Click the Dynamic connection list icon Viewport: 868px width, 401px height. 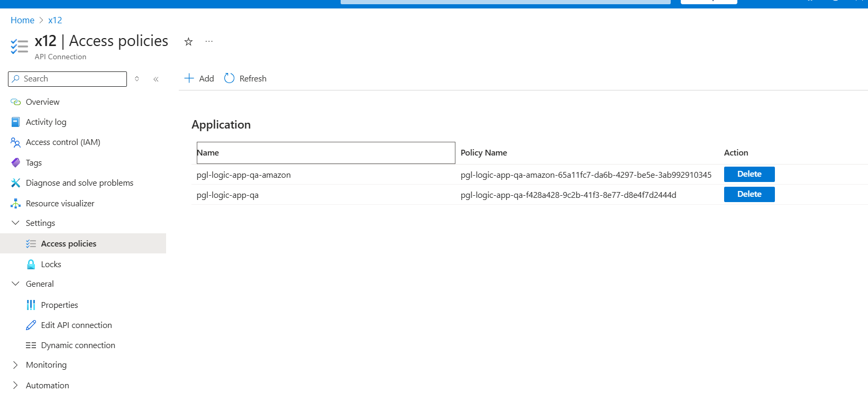31,345
